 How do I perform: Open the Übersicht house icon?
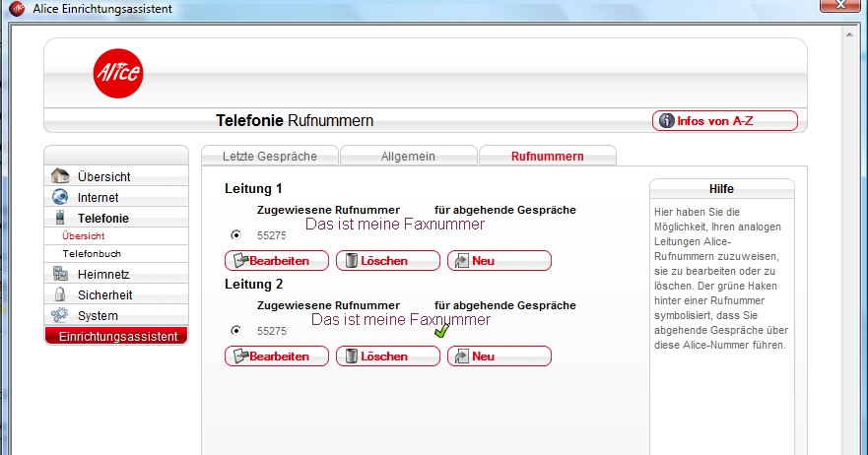[x=60, y=176]
